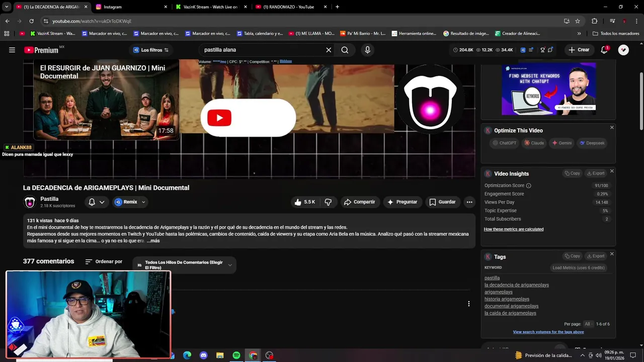Open Discord from the taskbar

(x=203, y=355)
